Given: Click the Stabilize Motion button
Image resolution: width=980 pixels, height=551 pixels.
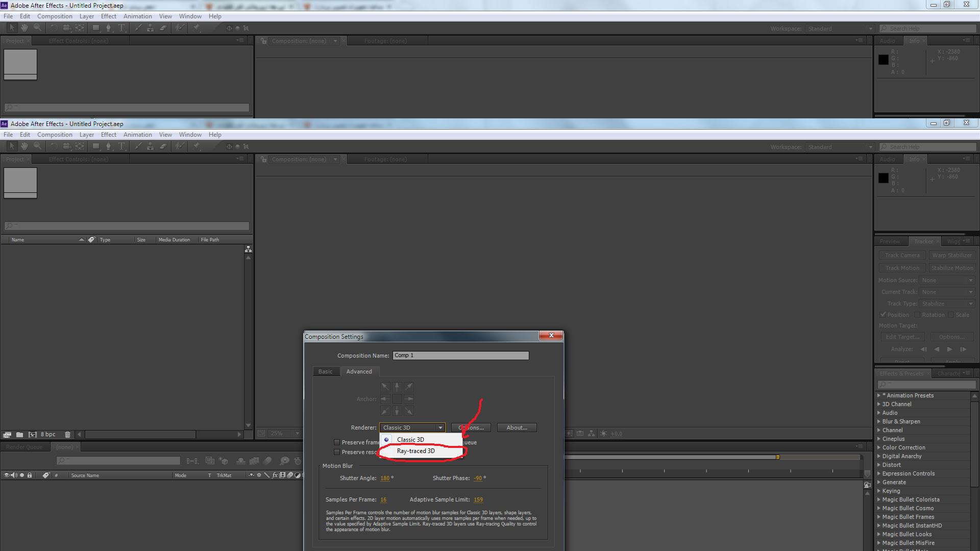Looking at the screenshot, I should click(952, 268).
